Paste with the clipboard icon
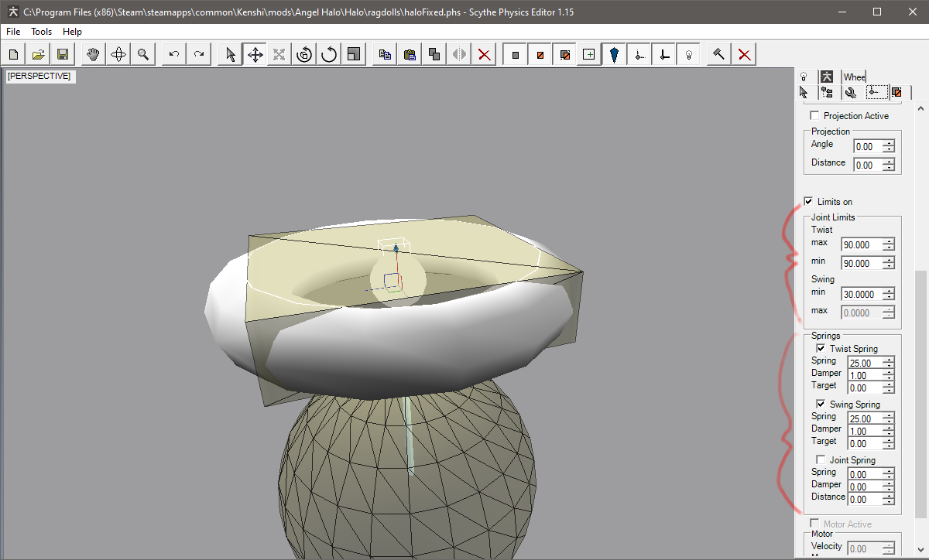The height and width of the screenshot is (560, 929). 410,54
